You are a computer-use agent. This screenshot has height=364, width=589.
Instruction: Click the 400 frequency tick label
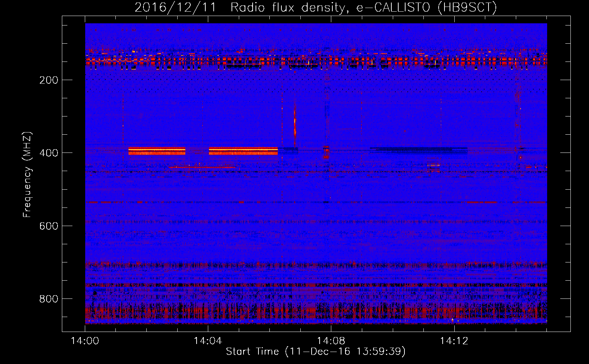(x=49, y=153)
